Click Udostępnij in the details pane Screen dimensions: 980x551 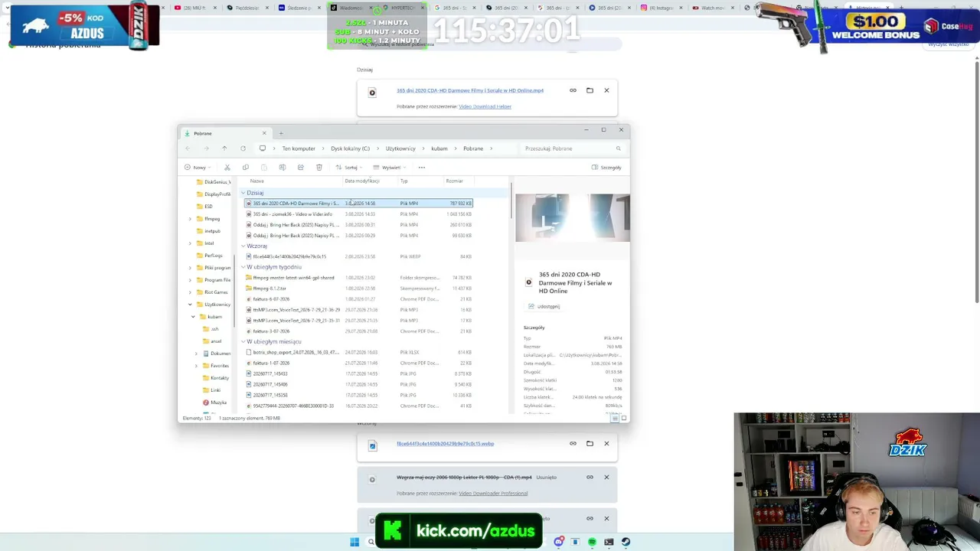point(544,306)
